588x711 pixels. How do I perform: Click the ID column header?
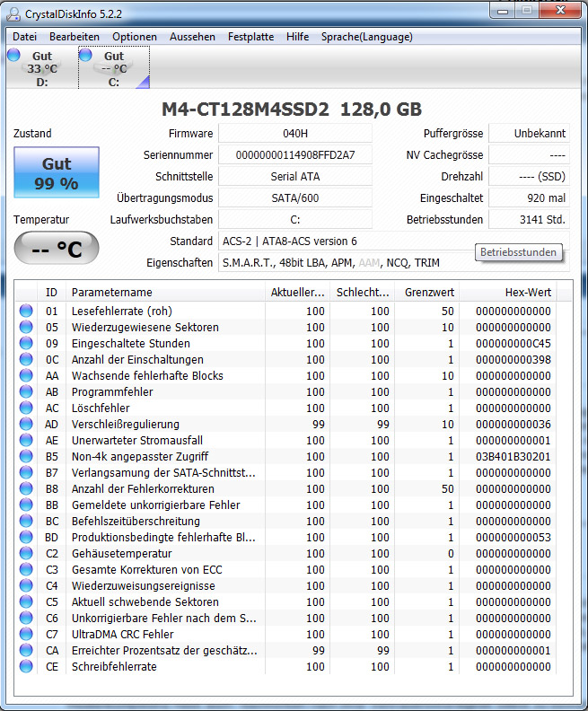coord(52,292)
